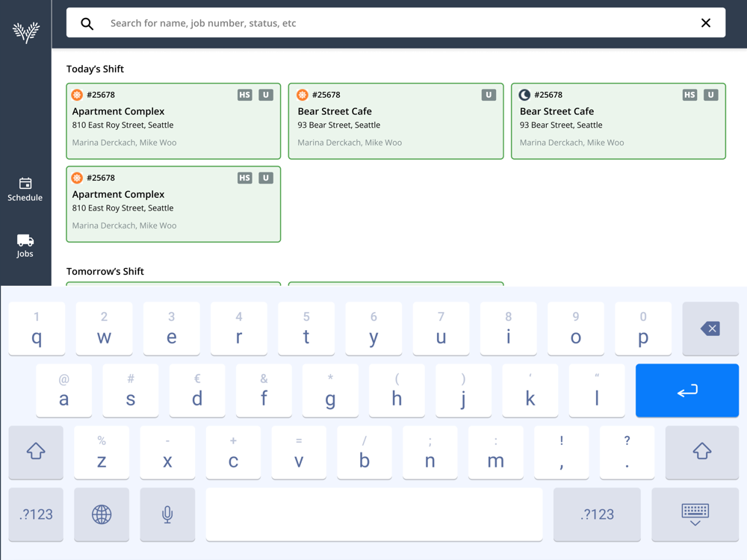Tap the t key
Viewport: 747px width, 560px height.
click(306, 329)
